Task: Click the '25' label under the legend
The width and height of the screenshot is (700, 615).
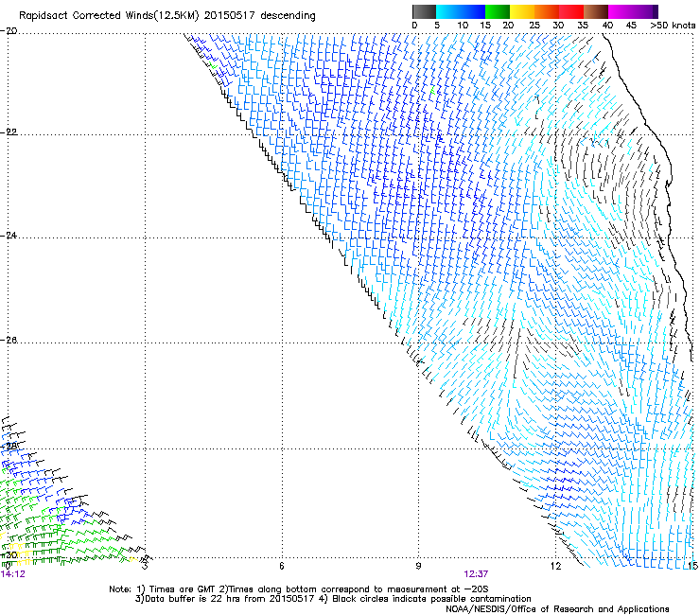Action: pos(534,26)
